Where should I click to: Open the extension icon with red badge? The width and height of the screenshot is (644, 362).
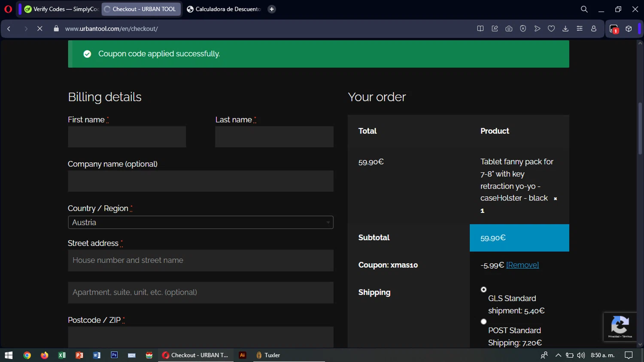(x=614, y=29)
